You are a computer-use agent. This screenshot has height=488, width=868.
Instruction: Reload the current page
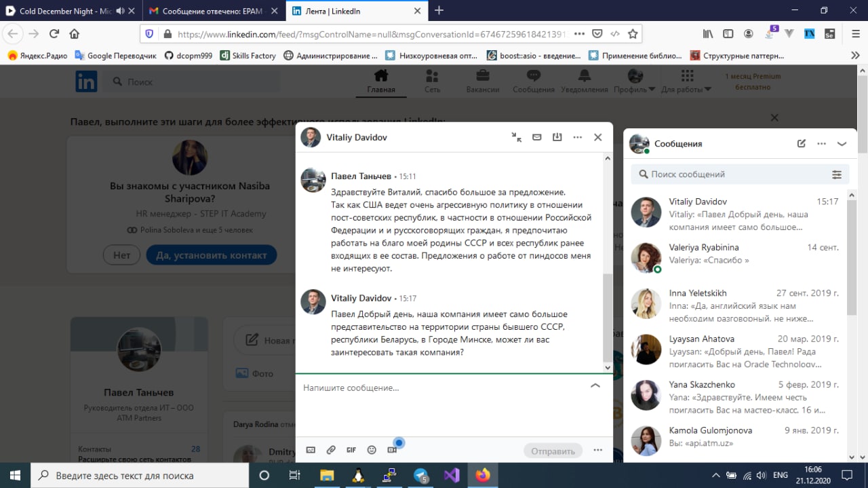pos(54,34)
